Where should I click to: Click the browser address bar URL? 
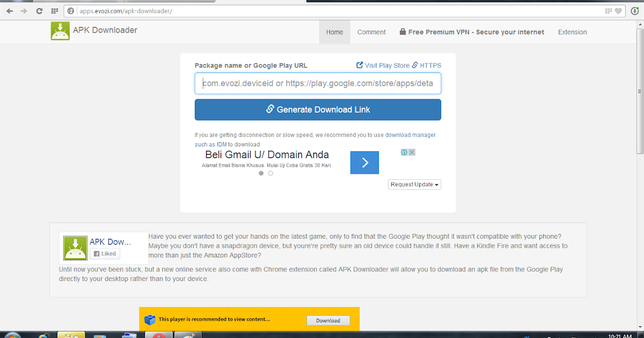126,11
